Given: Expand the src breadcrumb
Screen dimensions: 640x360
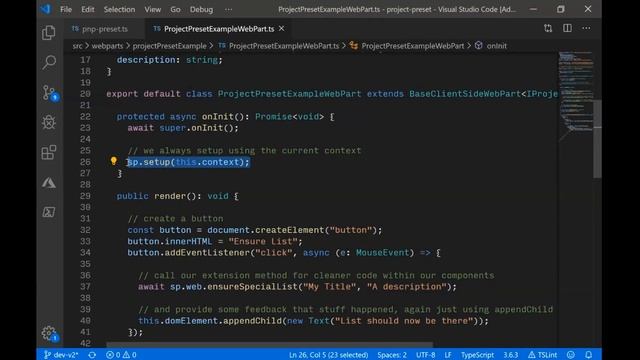Looking at the screenshot, I should pyautogui.click(x=77, y=46).
